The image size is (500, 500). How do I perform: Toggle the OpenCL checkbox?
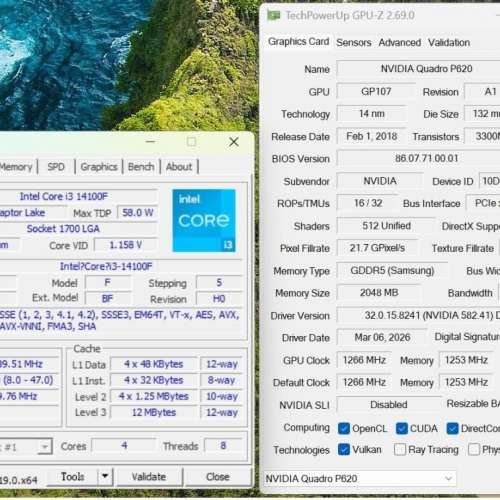pos(344,428)
